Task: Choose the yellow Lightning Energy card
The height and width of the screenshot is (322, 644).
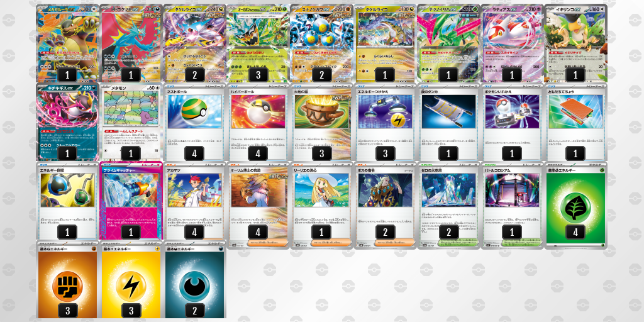Action: coord(131,279)
